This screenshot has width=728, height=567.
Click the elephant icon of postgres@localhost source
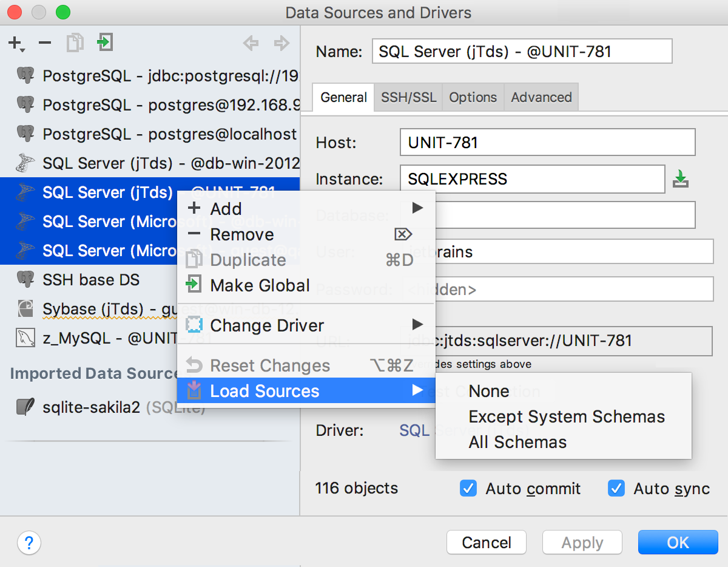tap(25, 134)
